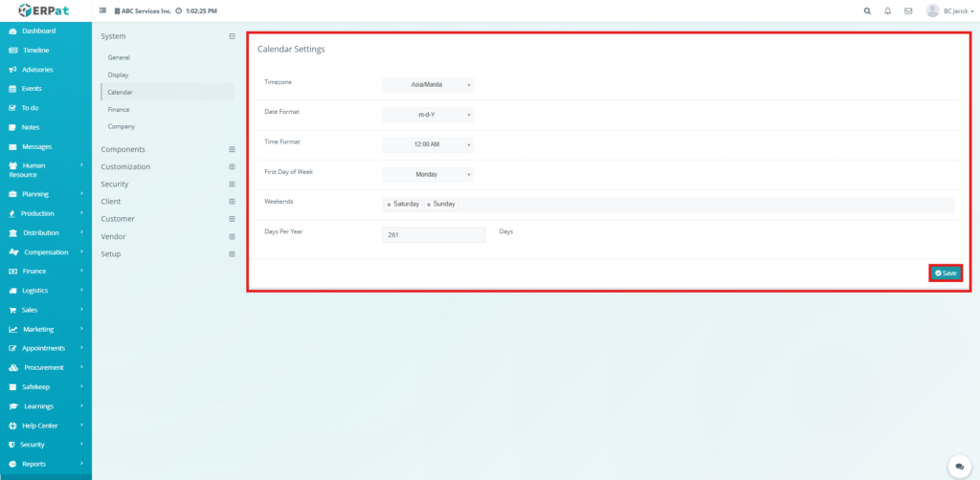The image size is (980, 480).
Task: Click the Learnings graduation cap icon
Action: click(13, 406)
